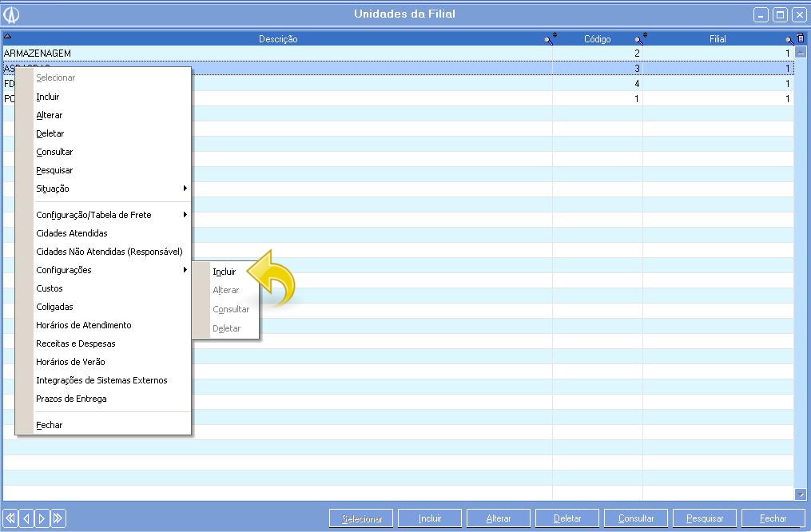The width and height of the screenshot is (811, 532).
Task: Choose Prazos de Entrega from the context menu
Action: 71,399
